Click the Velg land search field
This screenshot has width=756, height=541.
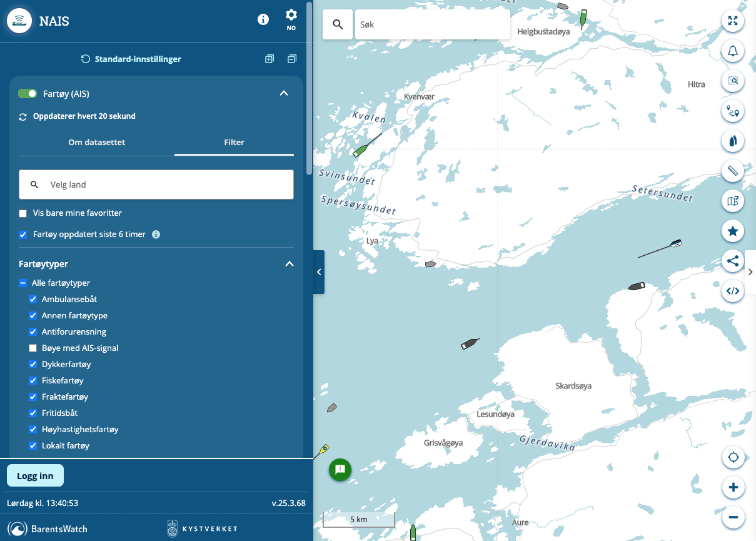[x=156, y=185]
